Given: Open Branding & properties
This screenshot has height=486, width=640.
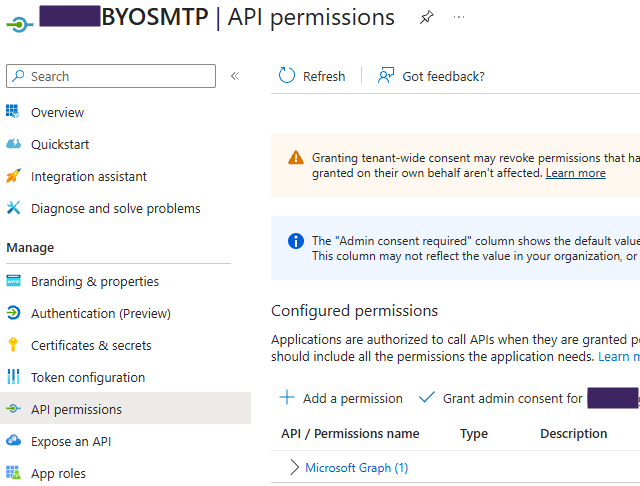Looking at the screenshot, I should pos(95,282).
